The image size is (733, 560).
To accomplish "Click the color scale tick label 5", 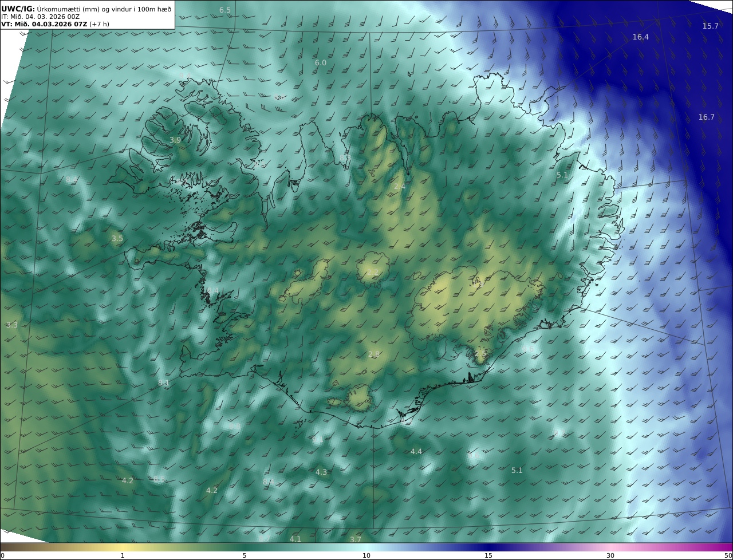I will 245,555.
